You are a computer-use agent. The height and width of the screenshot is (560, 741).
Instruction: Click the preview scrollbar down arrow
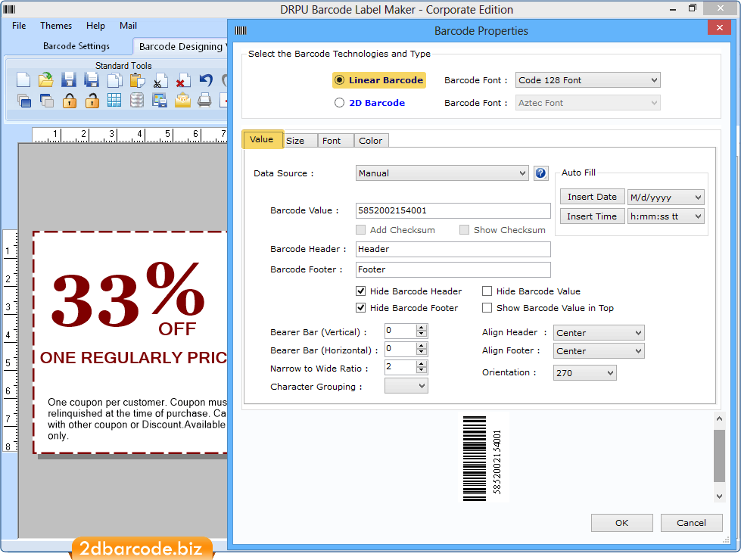pos(719,496)
